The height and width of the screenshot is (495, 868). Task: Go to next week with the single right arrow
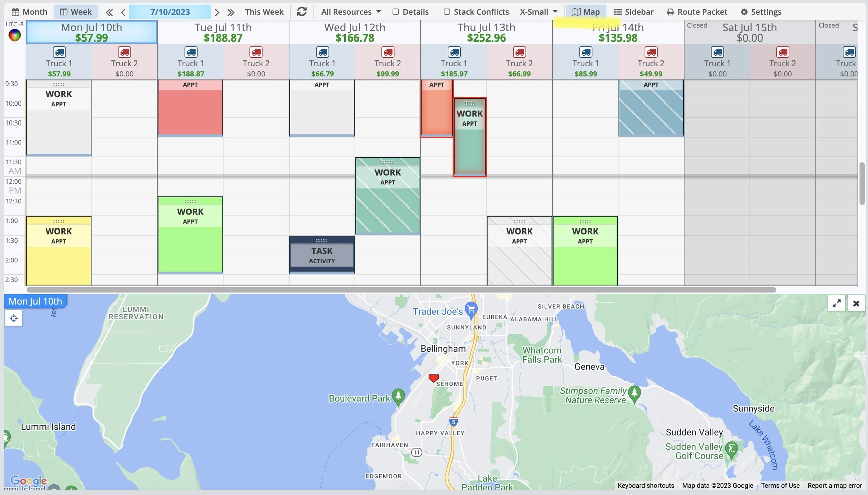click(x=217, y=12)
